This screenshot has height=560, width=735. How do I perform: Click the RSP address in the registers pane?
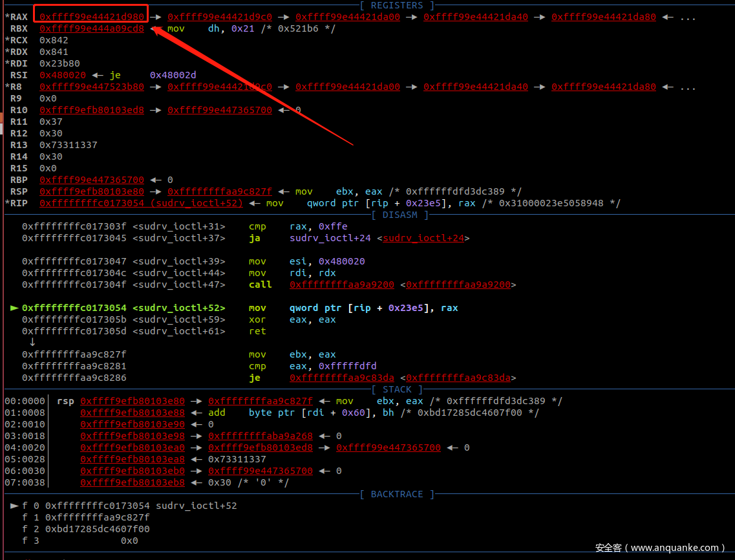click(x=91, y=191)
